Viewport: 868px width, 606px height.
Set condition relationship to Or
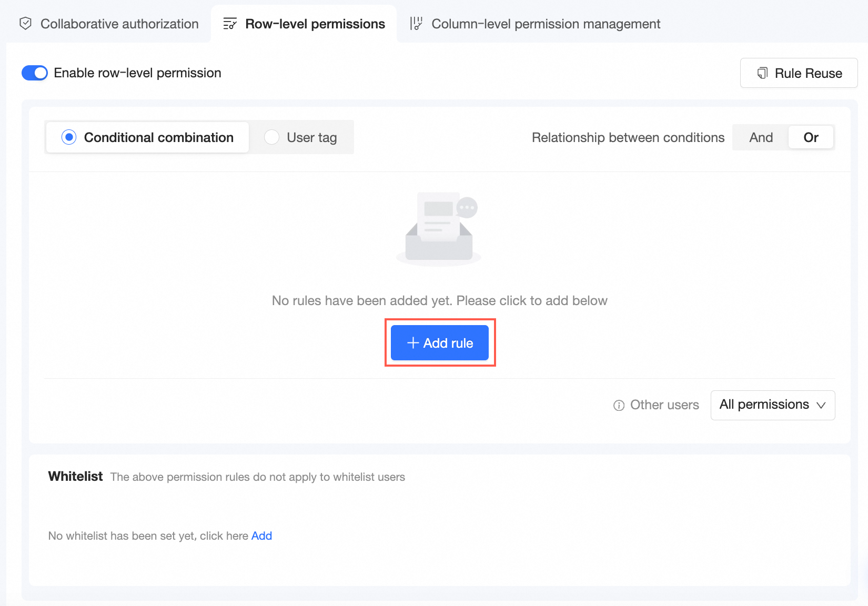tap(811, 137)
